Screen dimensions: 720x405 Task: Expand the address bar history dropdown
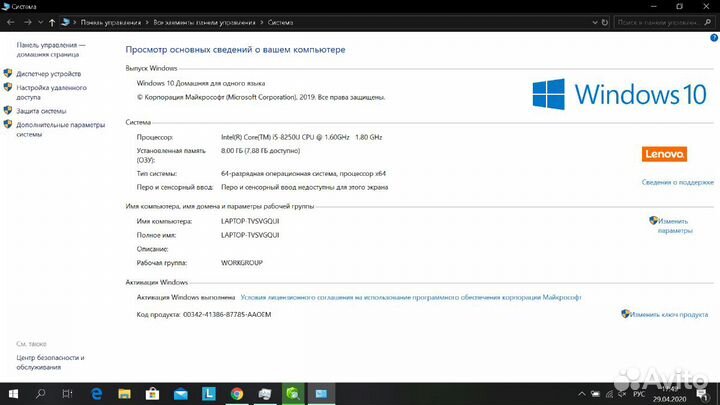[x=595, y=22]
